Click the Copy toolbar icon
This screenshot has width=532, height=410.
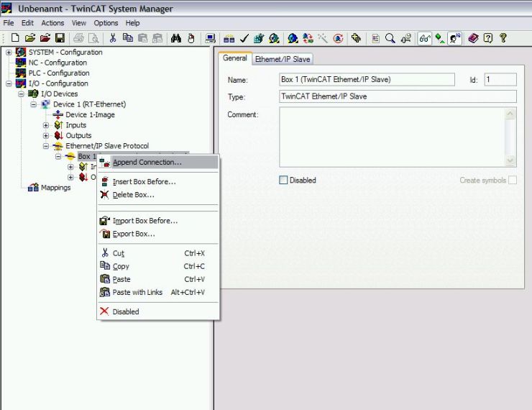point(127,38)
